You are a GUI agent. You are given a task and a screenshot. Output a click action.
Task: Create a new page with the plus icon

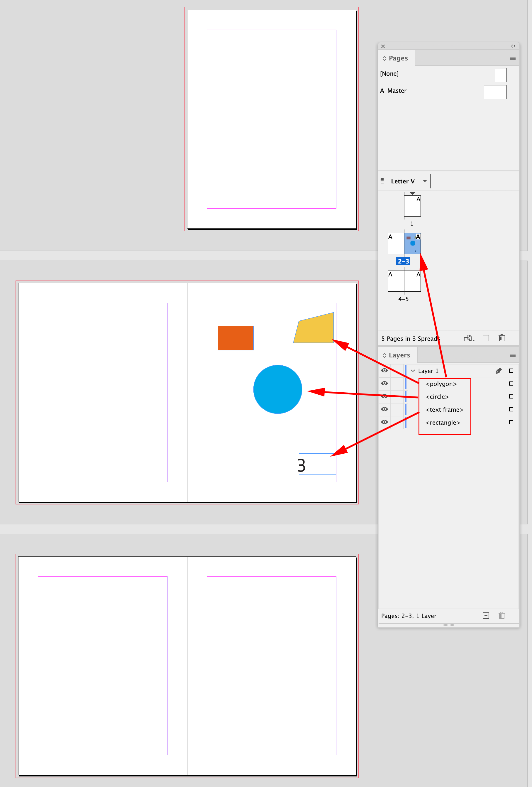486,338
